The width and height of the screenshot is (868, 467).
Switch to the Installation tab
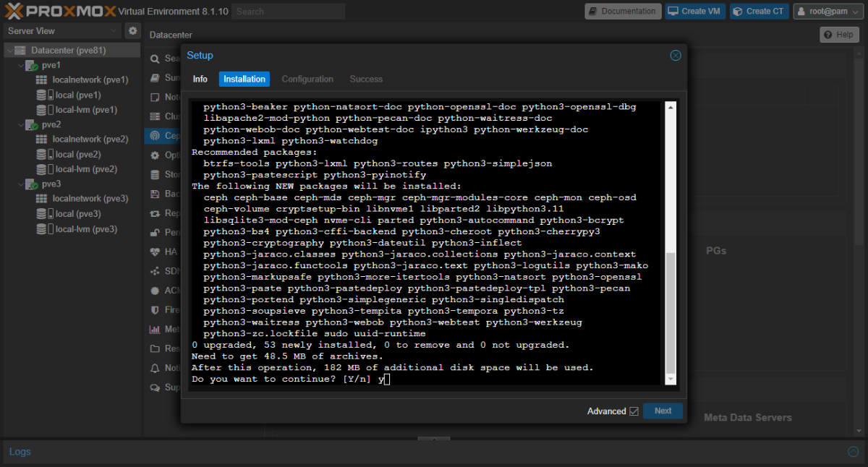[244, 79]
